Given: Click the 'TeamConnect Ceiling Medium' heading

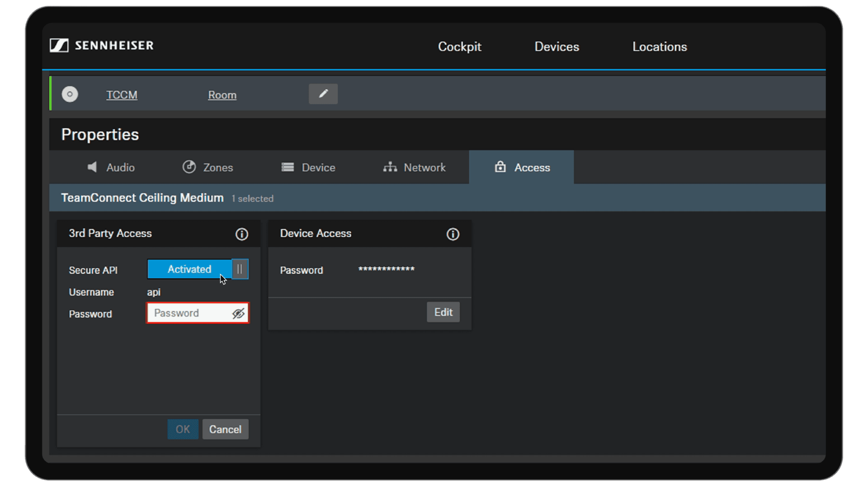Looking at the screenshot, I should pyautogui.click(x=142, y=198).
